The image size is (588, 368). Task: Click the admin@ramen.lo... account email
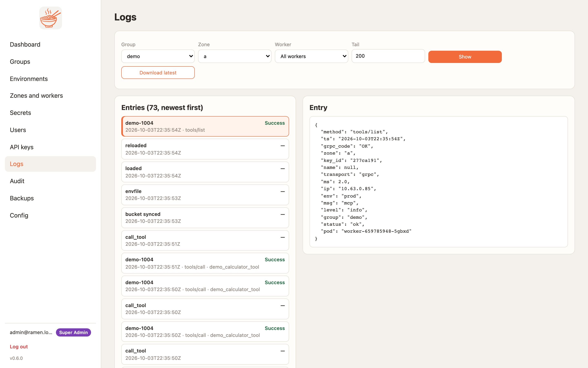tap(31, 332)
